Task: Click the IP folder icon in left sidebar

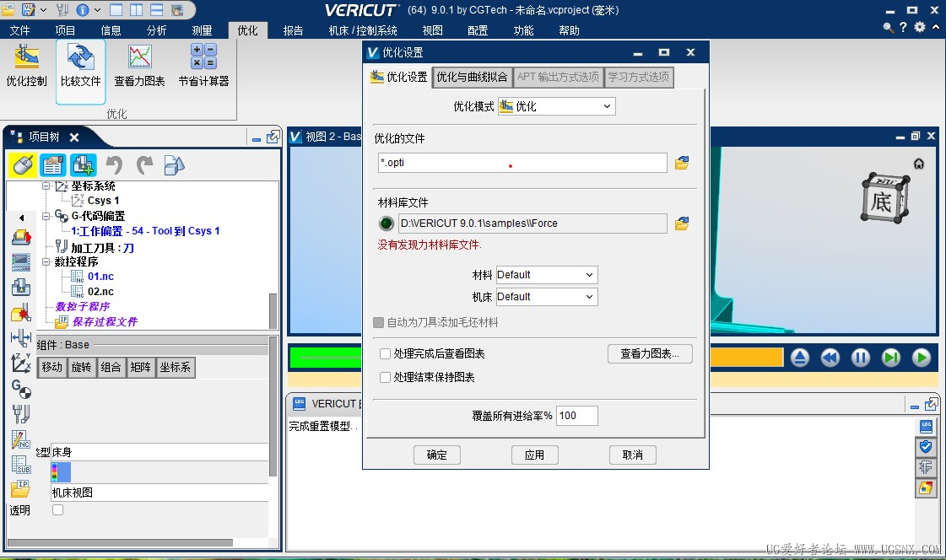Action: click(21, 487)
